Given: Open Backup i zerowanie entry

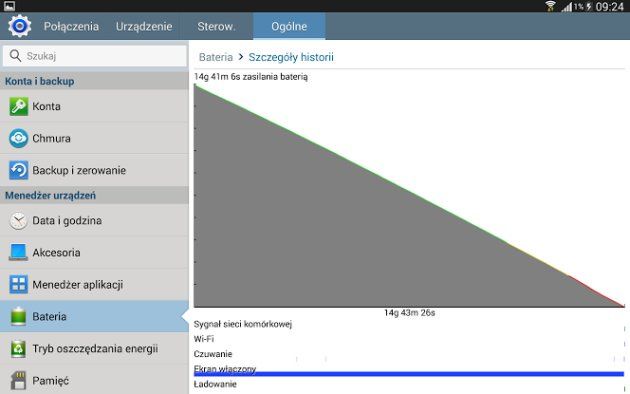Looking at the screenshot, I should click(x=94, y=170).
